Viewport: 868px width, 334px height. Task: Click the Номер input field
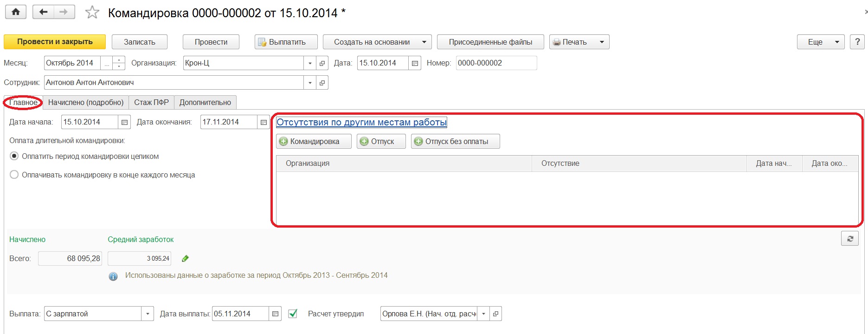point(496,63)
